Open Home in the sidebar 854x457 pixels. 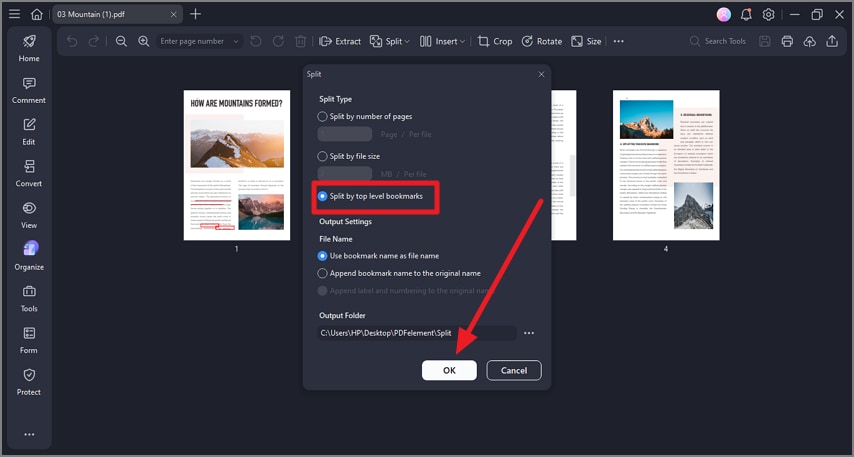[x=29, y=48]
